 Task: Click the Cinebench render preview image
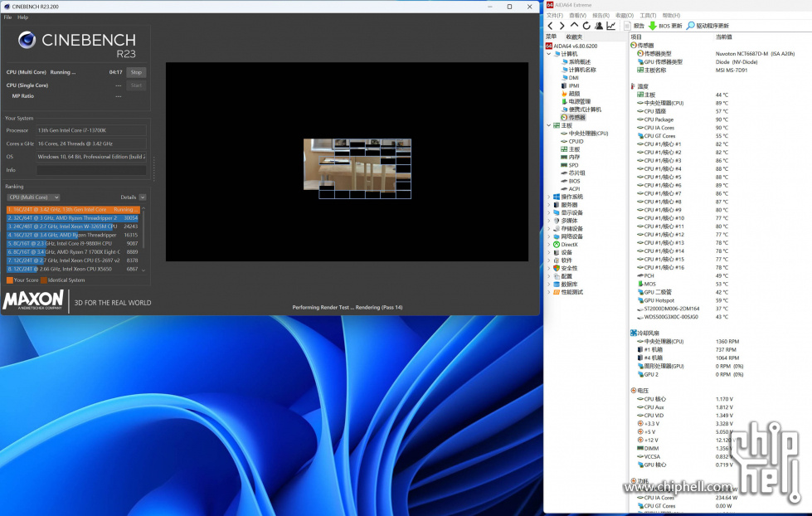click(357, 168)
